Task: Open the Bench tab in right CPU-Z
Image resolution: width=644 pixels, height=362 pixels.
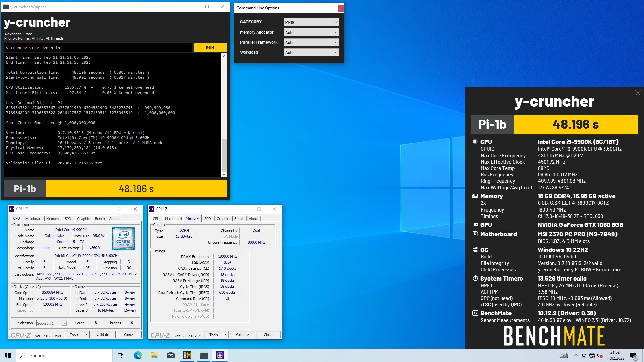Action: pos(239,219)
